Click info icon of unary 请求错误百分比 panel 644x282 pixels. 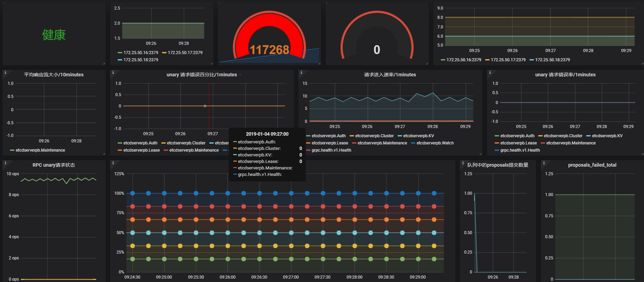coord(113,73)
